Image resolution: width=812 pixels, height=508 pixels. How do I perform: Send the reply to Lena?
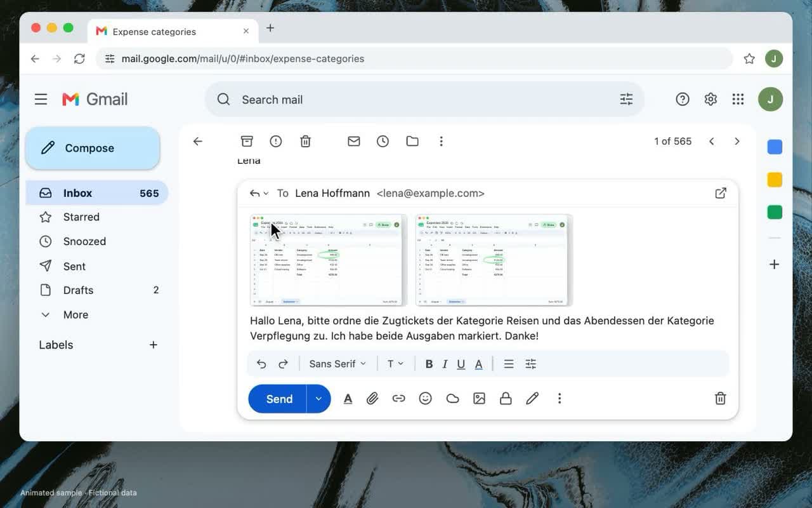[x=278, y=399]
